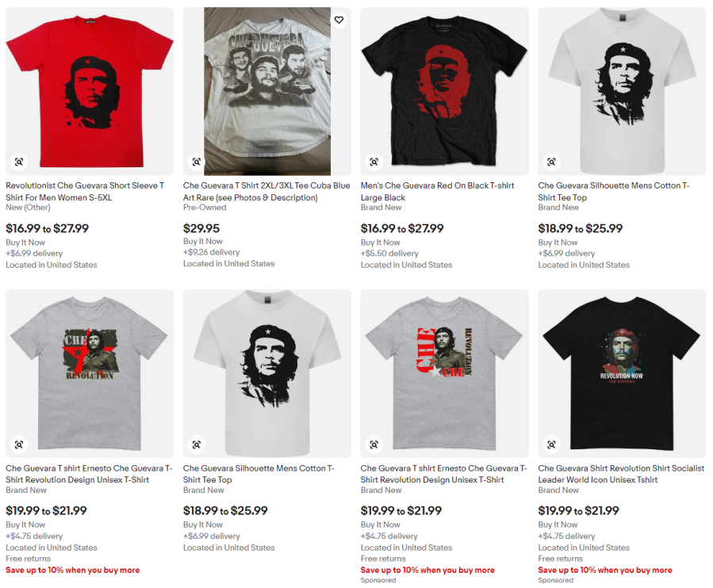This screenshot has width=713, height=588.
Task: Click the $29.95 price on pre-owned shirt
Action: [201, 228]
